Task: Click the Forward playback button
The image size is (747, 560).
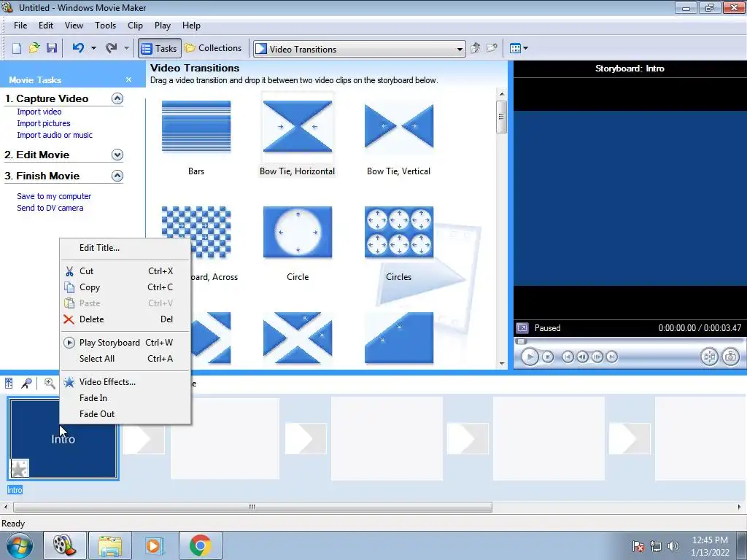Action: click(x=612, y=357)
